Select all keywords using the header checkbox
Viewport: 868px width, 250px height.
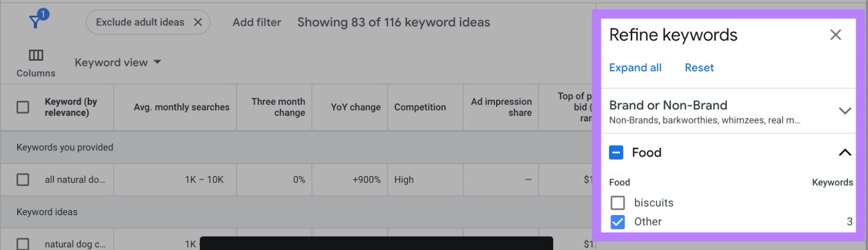[x=23, y=107]
